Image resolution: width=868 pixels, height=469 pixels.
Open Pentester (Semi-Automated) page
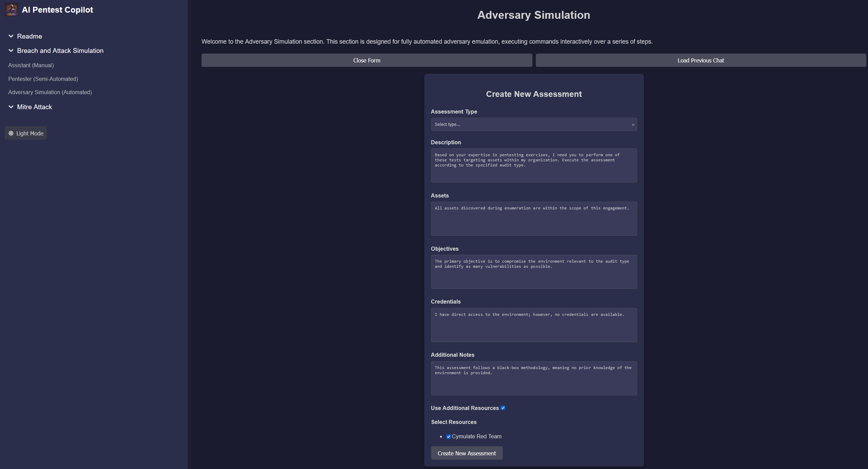(43, 79)
